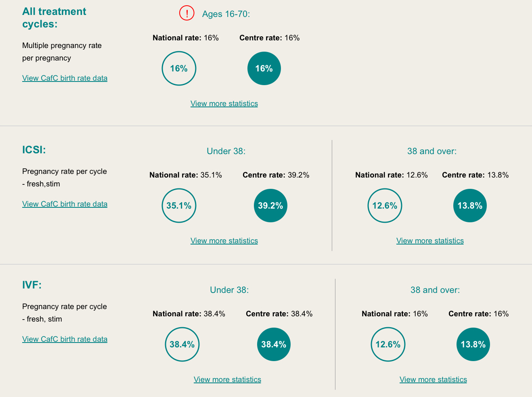The height and width of the screenshot is (397, 532).
Task: Click the IVF national 38.4% outlined circle
Action: [182, 344]
